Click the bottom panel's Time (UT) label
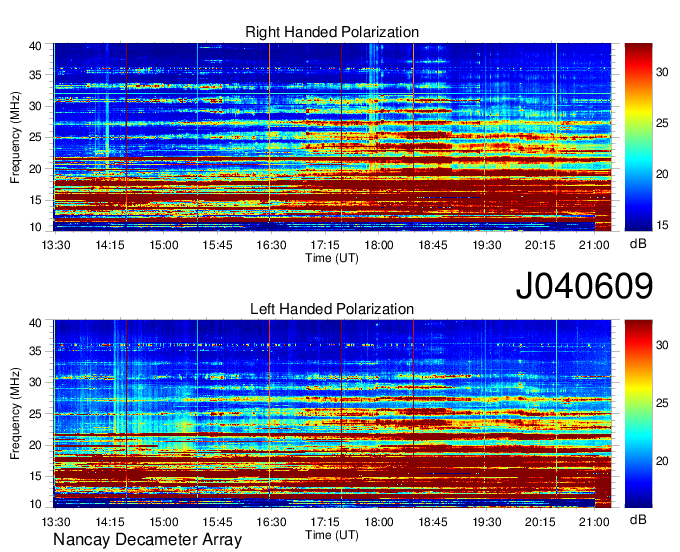 tap(332, 535)
